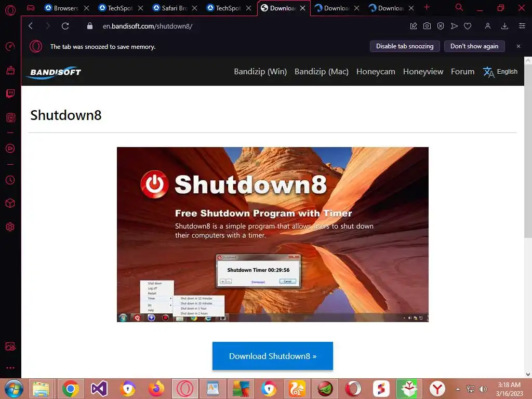
Task: Open the Honeycam page
Action: [376, 72]
